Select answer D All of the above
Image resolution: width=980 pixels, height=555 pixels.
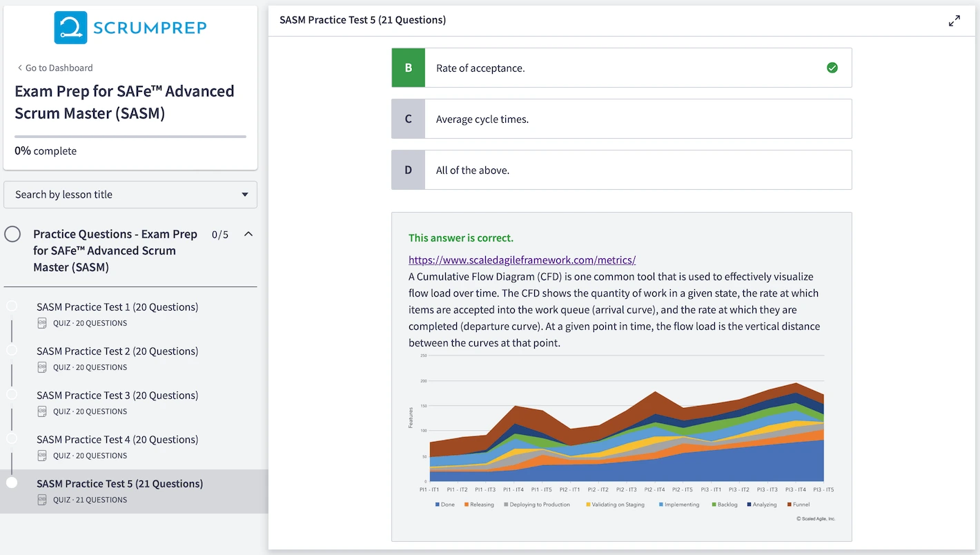point(621,170)
